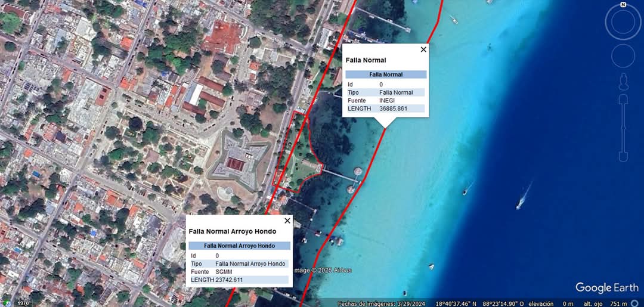644x307 pixels.
Task: Click the Fuente SGMM row
Action: coord(239,271)
